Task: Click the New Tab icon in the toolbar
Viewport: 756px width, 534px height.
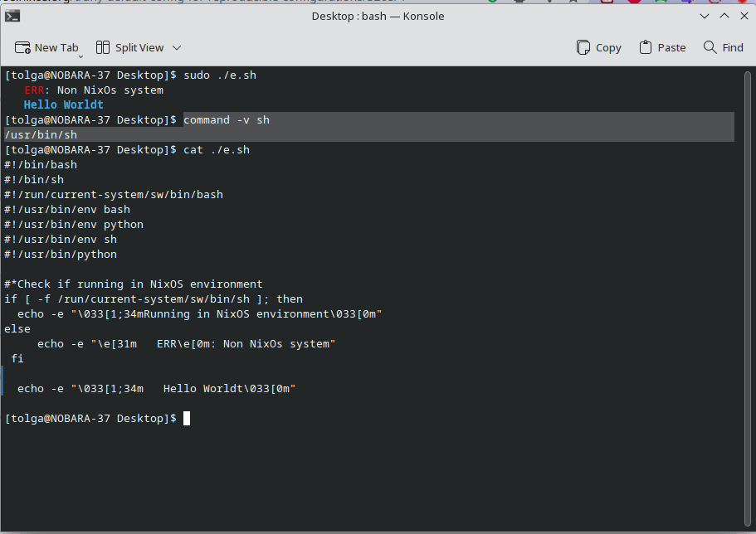Action: (22, 47)
